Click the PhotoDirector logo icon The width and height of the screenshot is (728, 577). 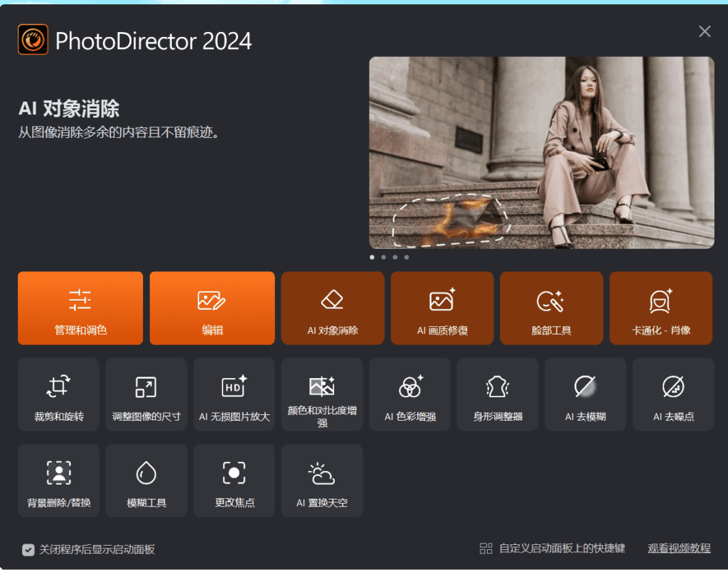pos(33,40)
